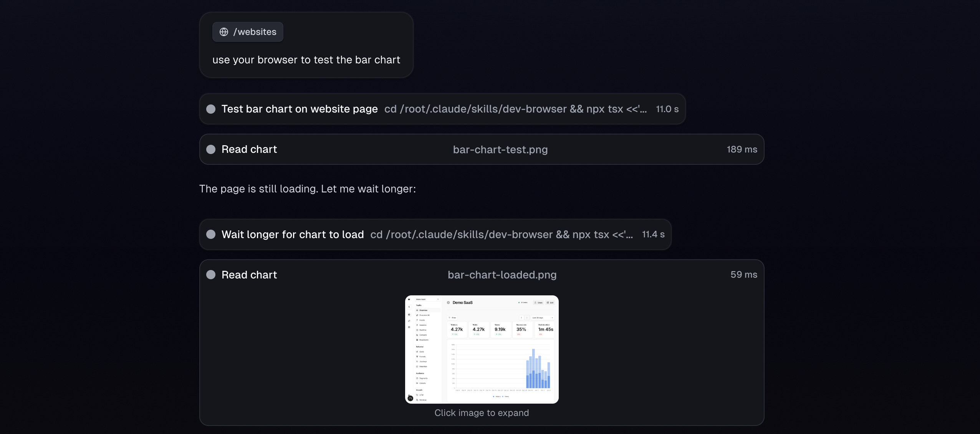Click the 11.0 s duration label

[x=667, y=109]
